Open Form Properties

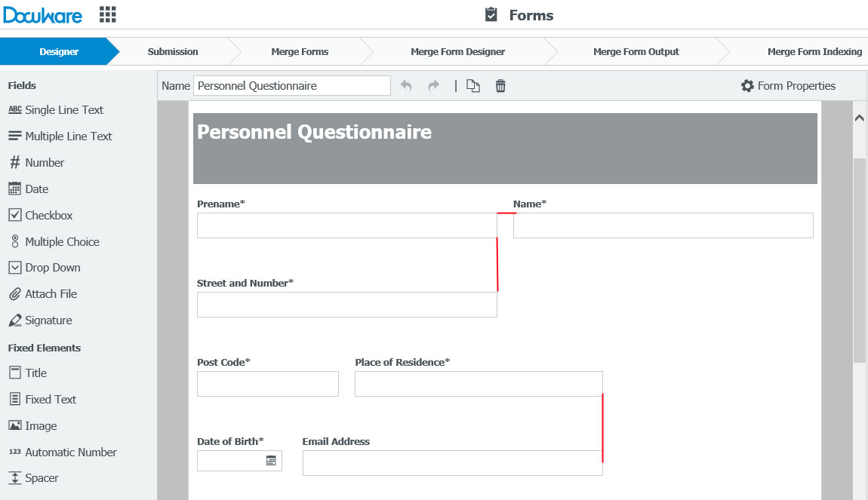click(788, 85)
